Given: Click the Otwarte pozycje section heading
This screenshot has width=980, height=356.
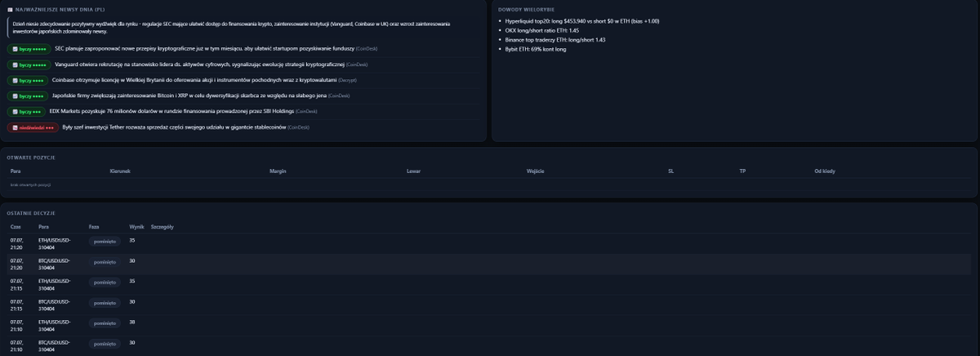Looking at the screenshot, I should 30,156.
